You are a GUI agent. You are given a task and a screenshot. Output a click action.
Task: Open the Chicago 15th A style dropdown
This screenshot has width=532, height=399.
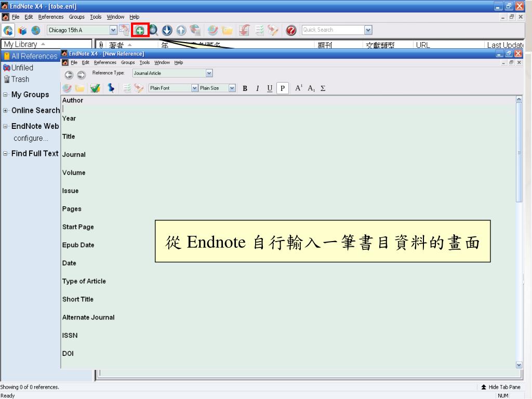coord(113,30)
